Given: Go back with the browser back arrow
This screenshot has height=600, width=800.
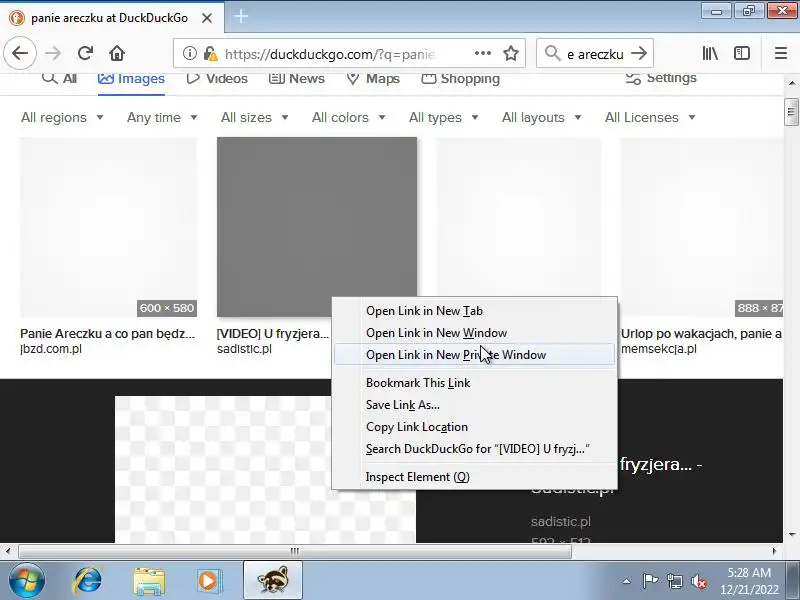Looking at the screenshot, I should coord(20,53).
